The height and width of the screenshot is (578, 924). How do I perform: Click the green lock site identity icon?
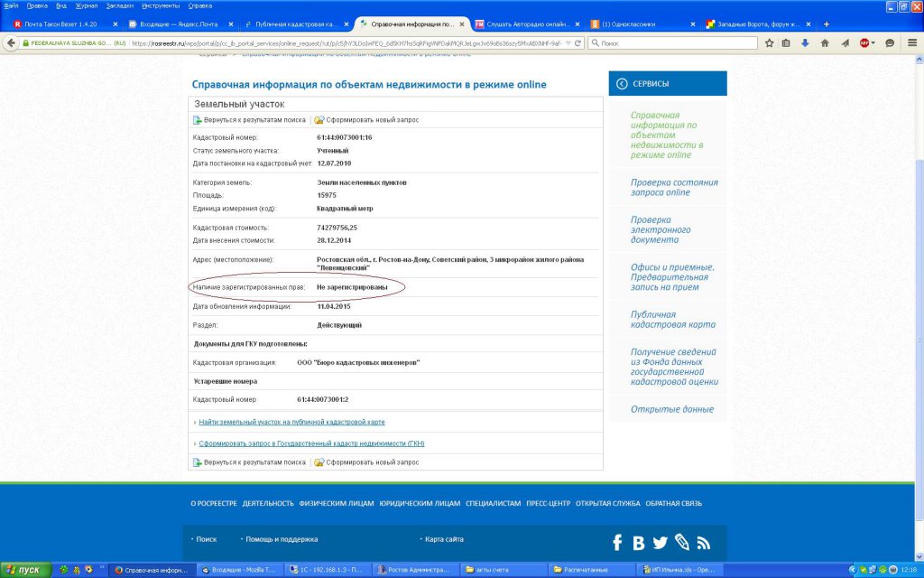[x=25, y=43]
